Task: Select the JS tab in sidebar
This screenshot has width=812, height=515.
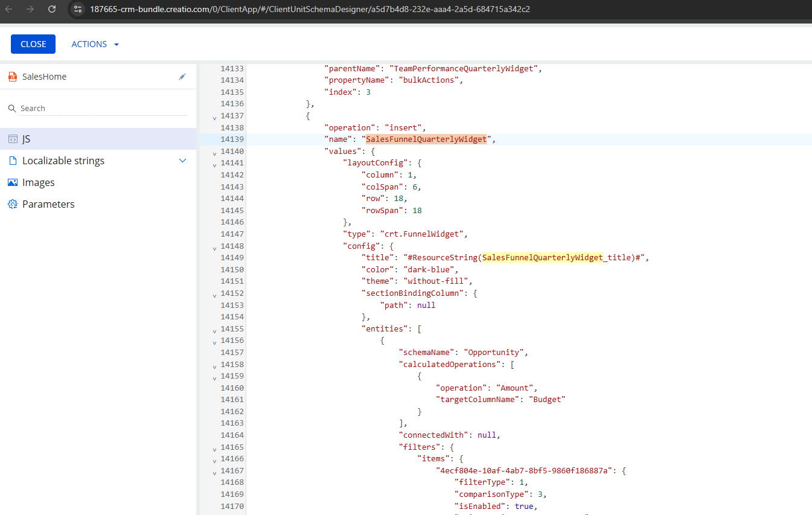Action: coord(98,139)
